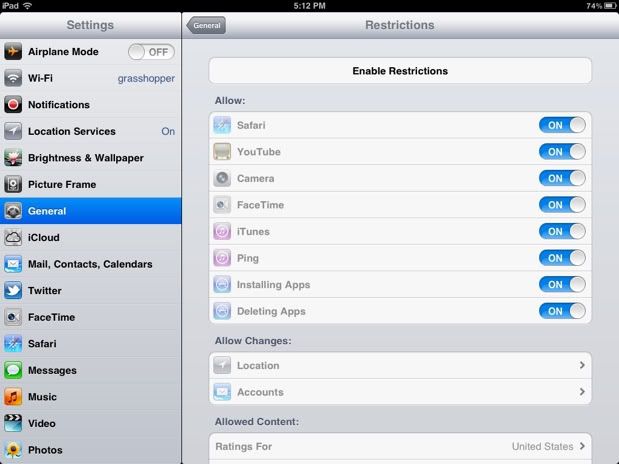Tap the Picture Frame icon
619x464 pixels.
13,184
